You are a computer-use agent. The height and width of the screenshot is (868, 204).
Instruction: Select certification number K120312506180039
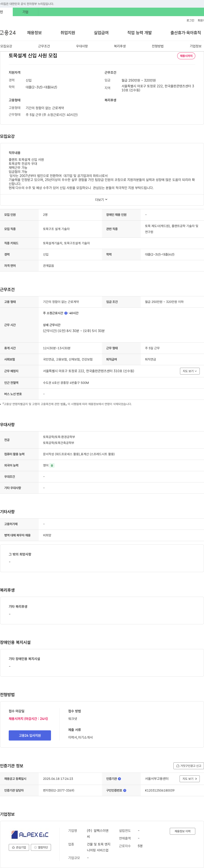click(x=160, y=790)
